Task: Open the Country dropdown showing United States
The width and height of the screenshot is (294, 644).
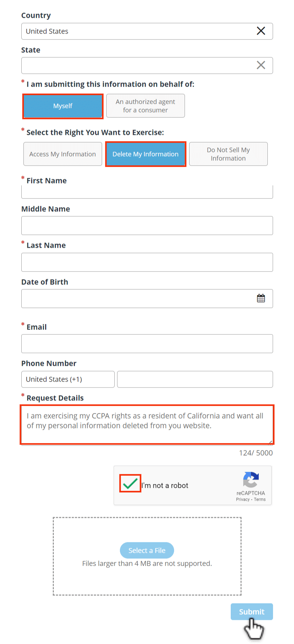Action: tap(147, 31)
